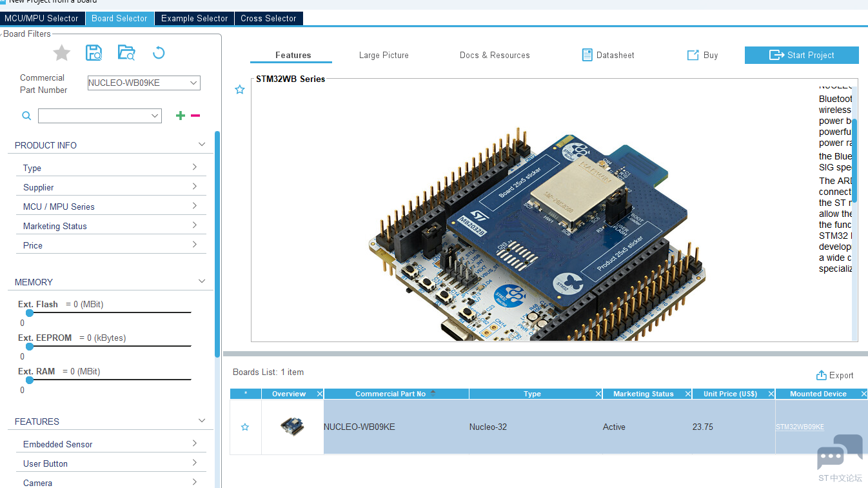Click the Datasheet document icon
Viewport: 868px width, 488px height.
(x=587, y=55)
